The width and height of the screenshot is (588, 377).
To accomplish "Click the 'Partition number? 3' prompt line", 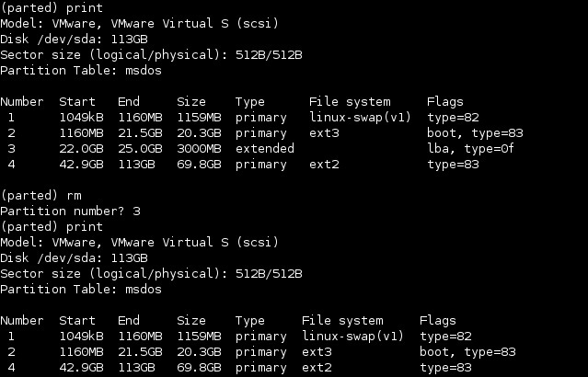I will (70, 211).
